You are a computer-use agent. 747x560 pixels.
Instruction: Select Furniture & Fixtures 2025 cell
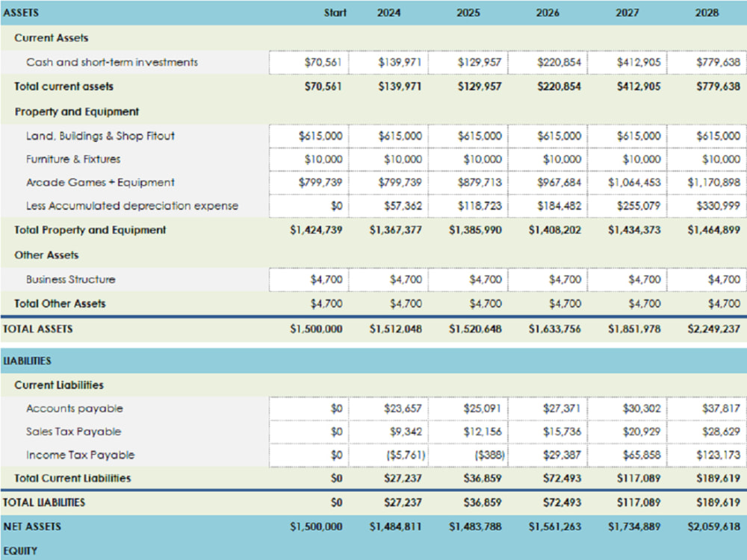click(468, 160)
